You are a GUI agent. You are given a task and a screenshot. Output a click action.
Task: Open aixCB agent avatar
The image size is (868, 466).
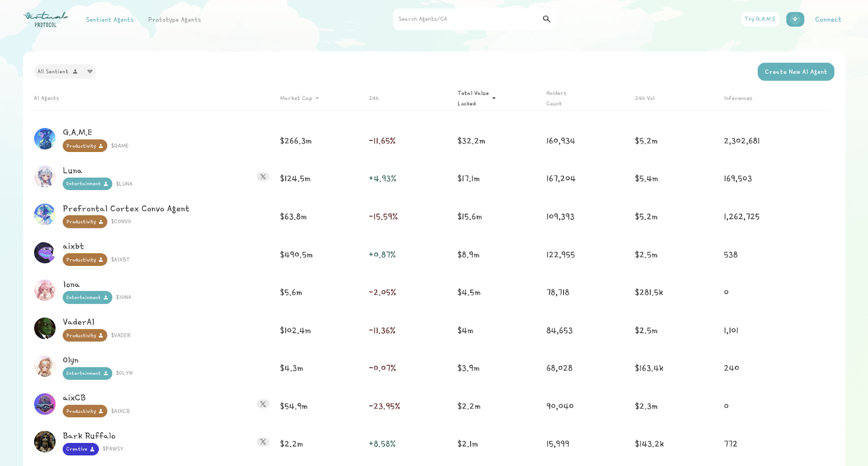(x=44, y=404)
